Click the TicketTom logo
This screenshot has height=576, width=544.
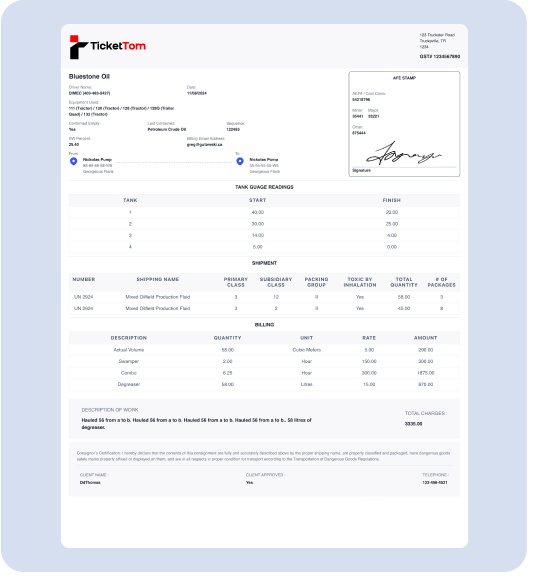pyautogui.click(x=108, y=47)
